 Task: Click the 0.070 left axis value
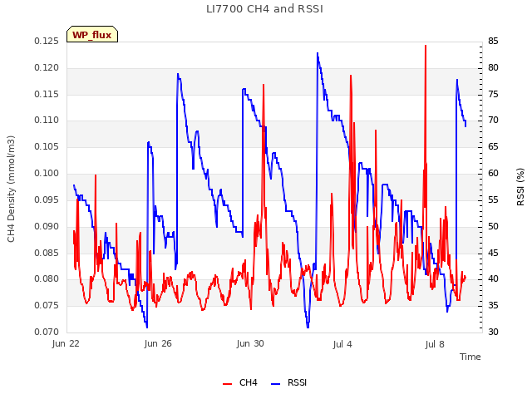pyautogui.click(x=47, y=332)
